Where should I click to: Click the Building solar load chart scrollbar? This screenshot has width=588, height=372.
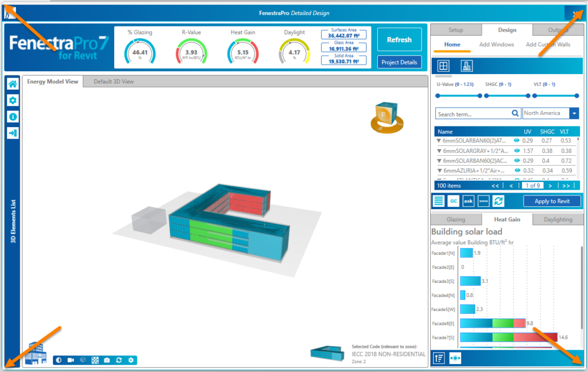(x=582, y=289)
